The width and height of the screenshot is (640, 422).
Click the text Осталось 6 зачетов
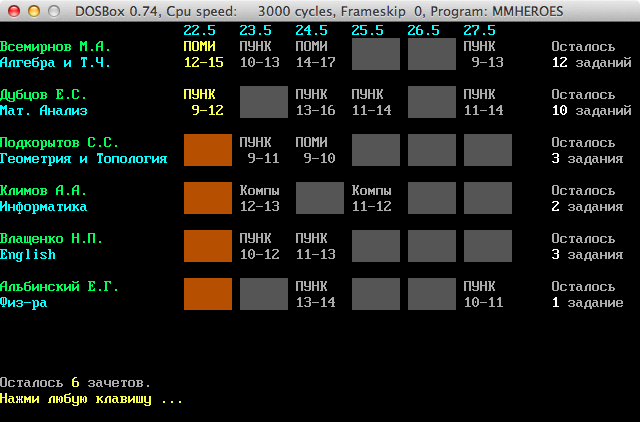point(76,383)
